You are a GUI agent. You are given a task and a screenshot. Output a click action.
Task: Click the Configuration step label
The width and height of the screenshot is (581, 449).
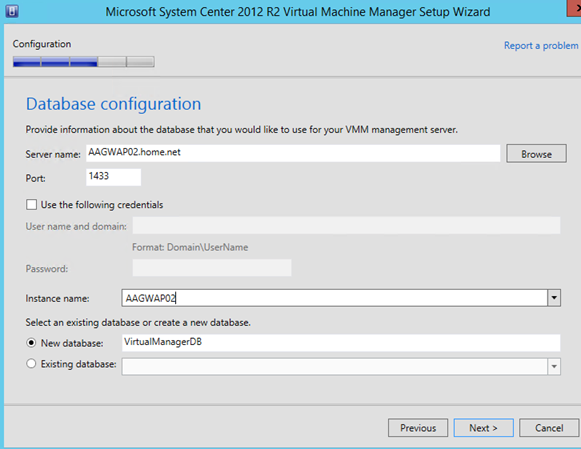pos(42,44)
